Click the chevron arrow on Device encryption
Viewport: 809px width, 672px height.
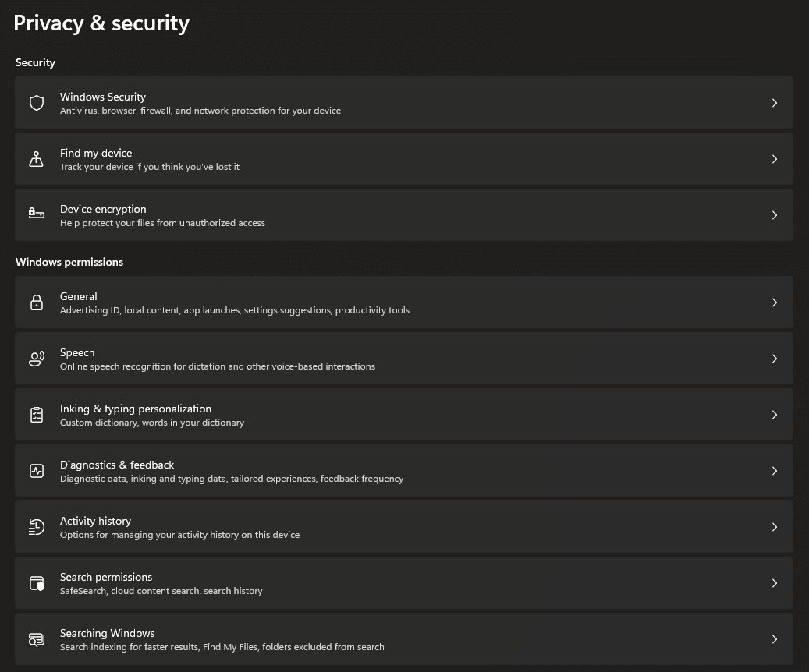(x=774, y=215)
